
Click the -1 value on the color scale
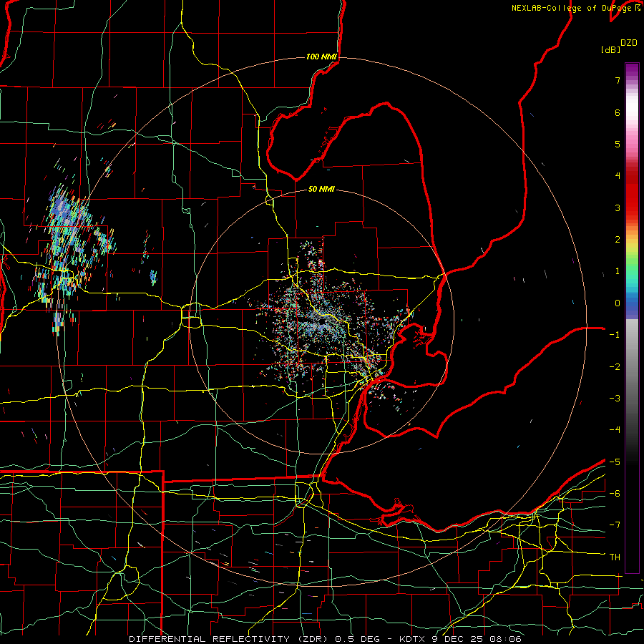click(x=615, y=335)
